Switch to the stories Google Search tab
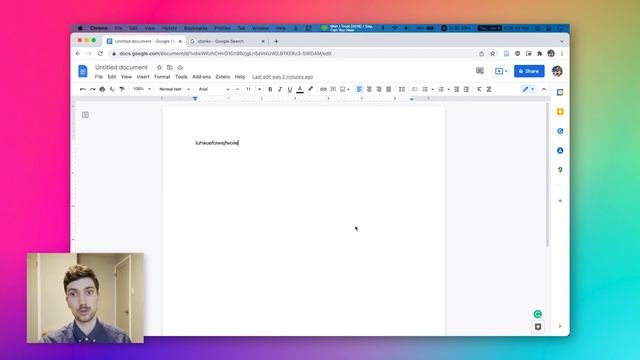 [x=227, y=41]
